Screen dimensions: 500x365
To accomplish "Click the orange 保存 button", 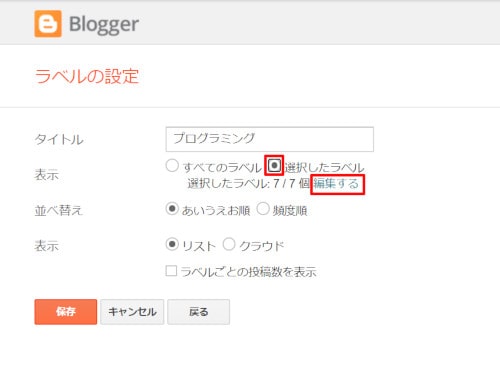I will point(66,312).
